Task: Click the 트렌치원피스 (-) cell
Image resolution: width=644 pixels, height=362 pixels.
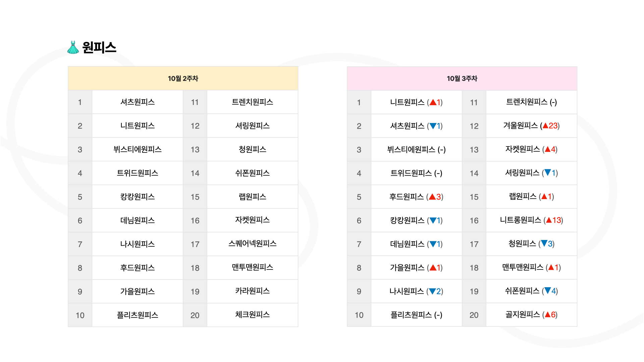Action: (532, 102)
